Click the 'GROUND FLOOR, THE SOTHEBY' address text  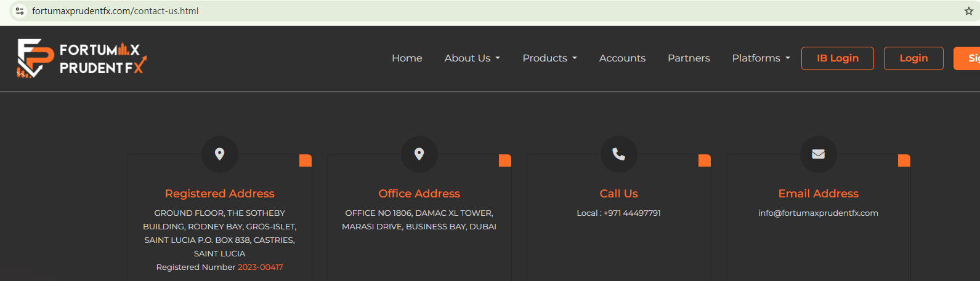click(x=220, y=213)
